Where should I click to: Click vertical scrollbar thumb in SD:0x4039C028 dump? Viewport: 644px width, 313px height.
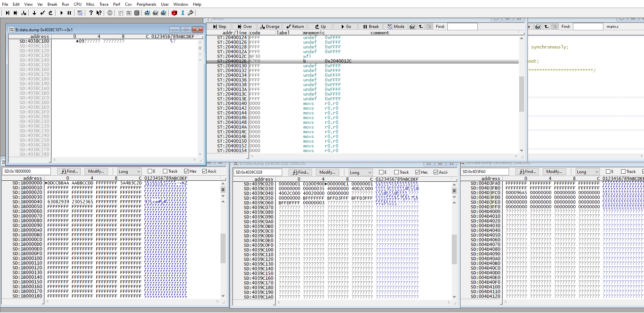(454, 249)
